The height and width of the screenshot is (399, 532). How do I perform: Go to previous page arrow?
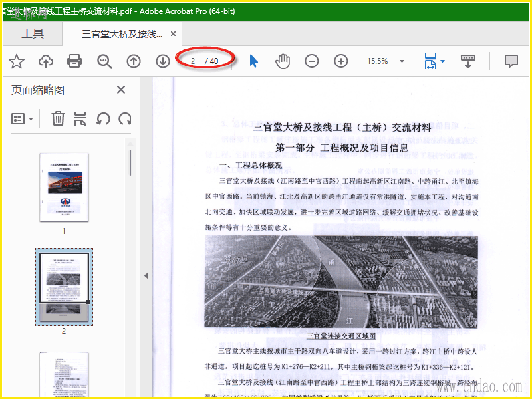[134, 61]
